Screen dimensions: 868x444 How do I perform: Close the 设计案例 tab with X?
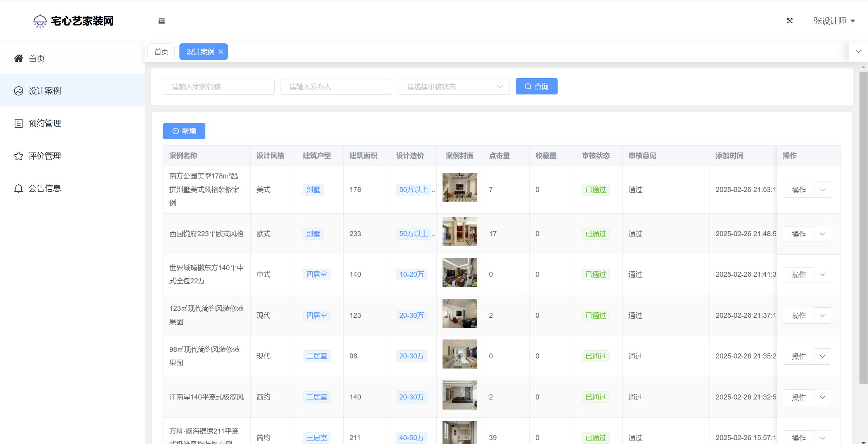(221, 52)
